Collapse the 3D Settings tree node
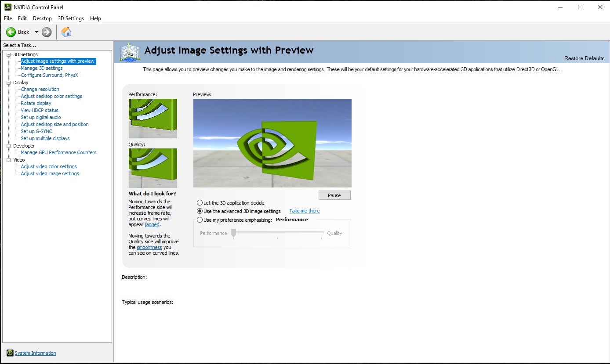 (x=9, y=54)
